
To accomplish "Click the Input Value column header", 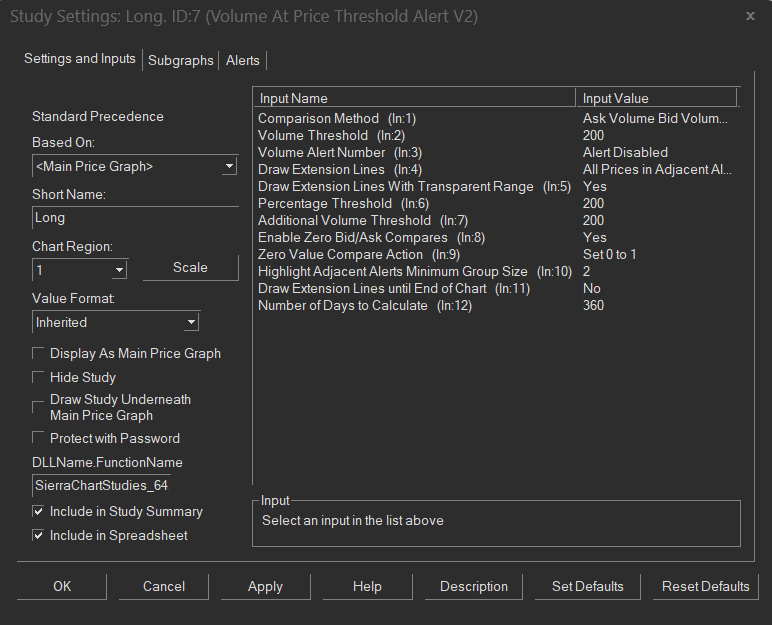I will coord(655,98).
